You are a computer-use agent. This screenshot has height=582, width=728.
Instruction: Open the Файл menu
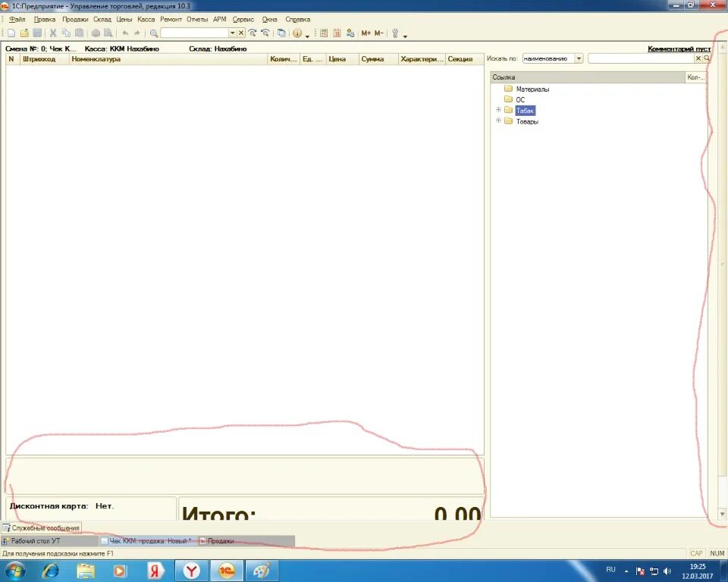(17, 20)
